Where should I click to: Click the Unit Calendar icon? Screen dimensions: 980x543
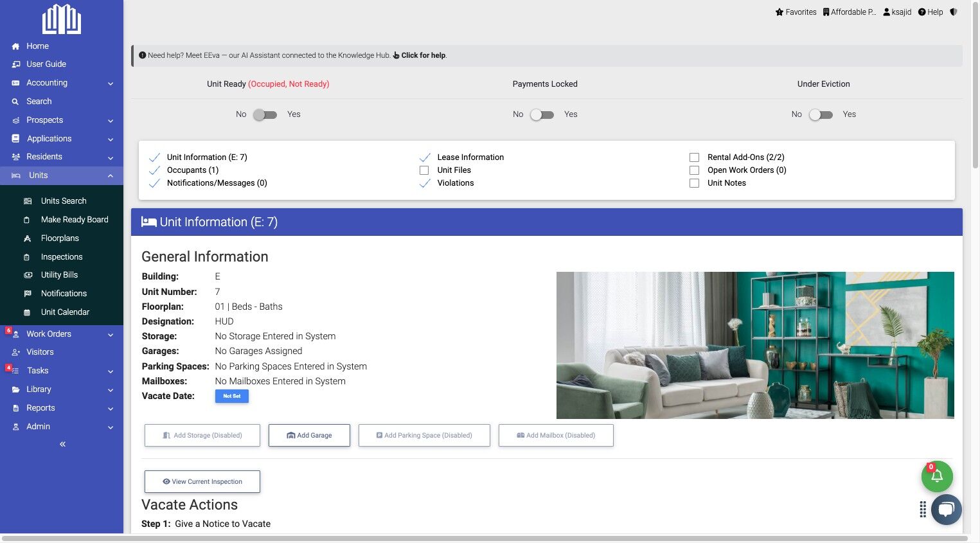tap(27, 312)
